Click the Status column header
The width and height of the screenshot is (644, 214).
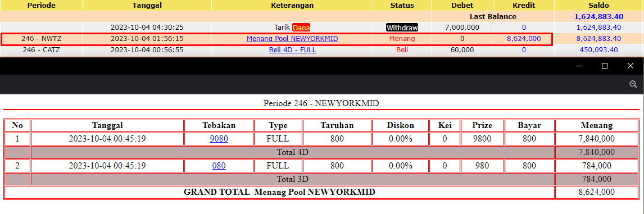402,6
